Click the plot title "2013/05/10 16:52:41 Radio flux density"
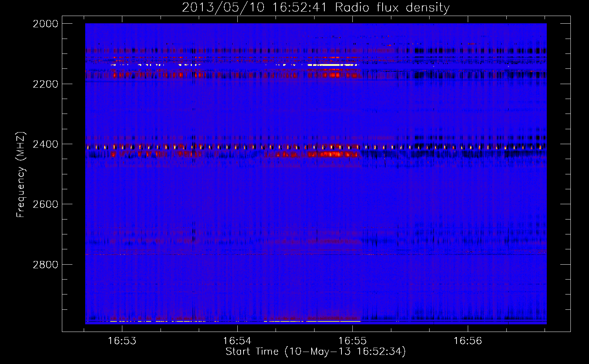Viewport: 589px width, 364px height. tap(316, 8)
